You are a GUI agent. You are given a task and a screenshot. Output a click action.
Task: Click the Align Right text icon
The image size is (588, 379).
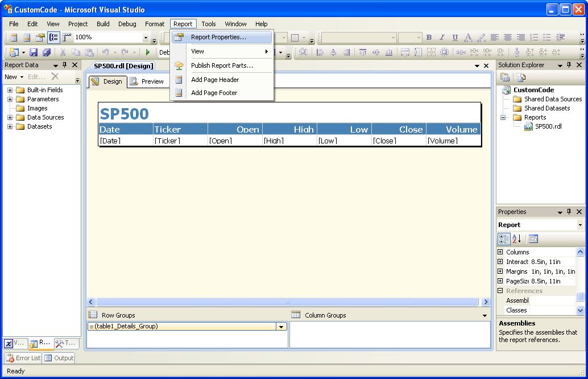(x=521, y=37)
